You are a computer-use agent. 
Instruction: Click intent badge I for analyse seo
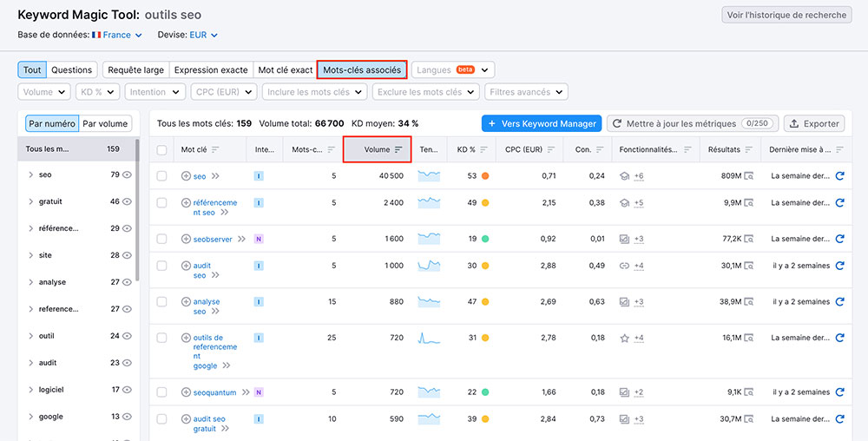[x=259, y=301]
